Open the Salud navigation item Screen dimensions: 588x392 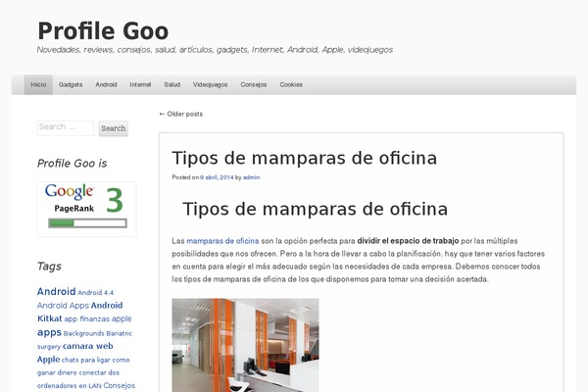tap(172, 85)
